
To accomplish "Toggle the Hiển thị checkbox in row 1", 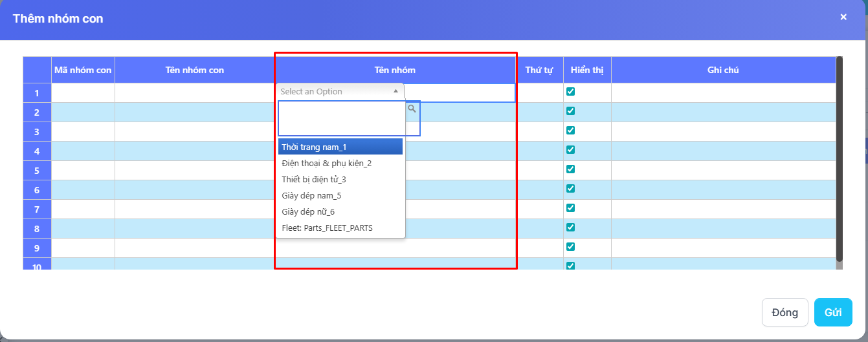I will 570,92.
